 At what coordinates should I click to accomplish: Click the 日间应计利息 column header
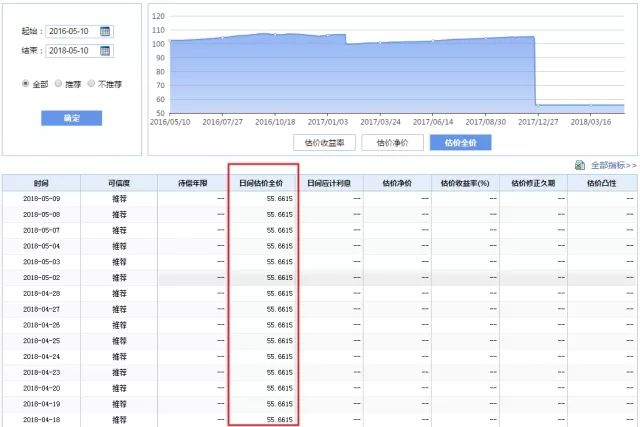pos(329,183)
